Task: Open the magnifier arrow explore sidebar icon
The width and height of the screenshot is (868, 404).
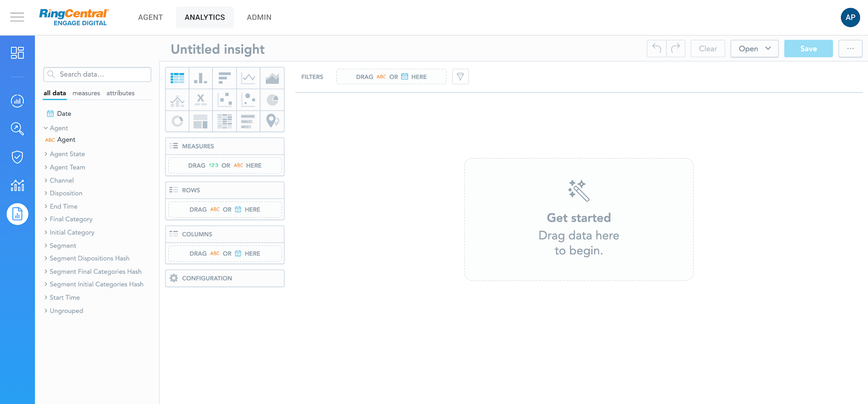Action: (x=17, y=129)
